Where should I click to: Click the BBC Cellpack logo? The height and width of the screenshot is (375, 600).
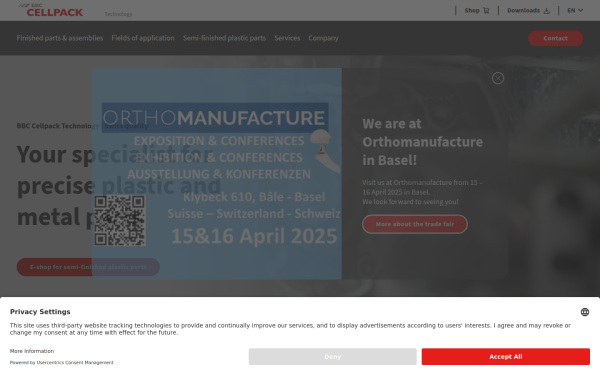pos(51,10)
